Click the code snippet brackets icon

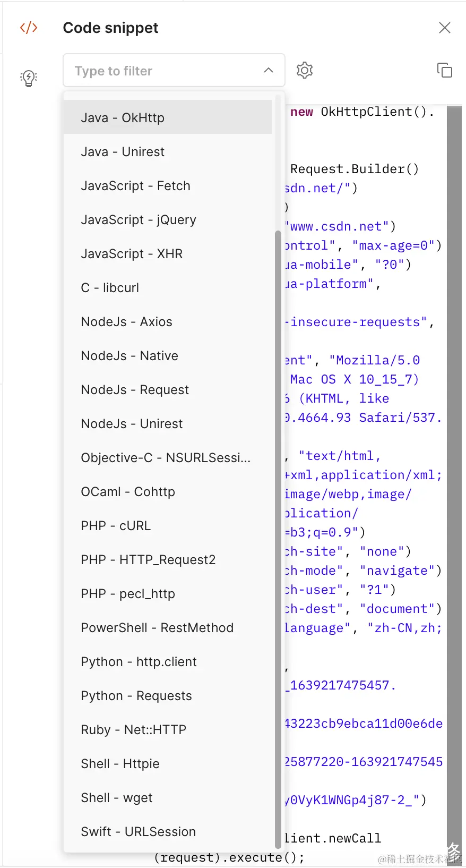click(x=29, y=28)
